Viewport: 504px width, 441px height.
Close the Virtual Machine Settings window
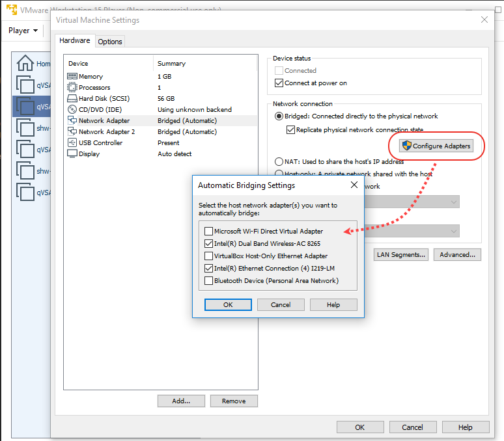click(x=484, y=20)
